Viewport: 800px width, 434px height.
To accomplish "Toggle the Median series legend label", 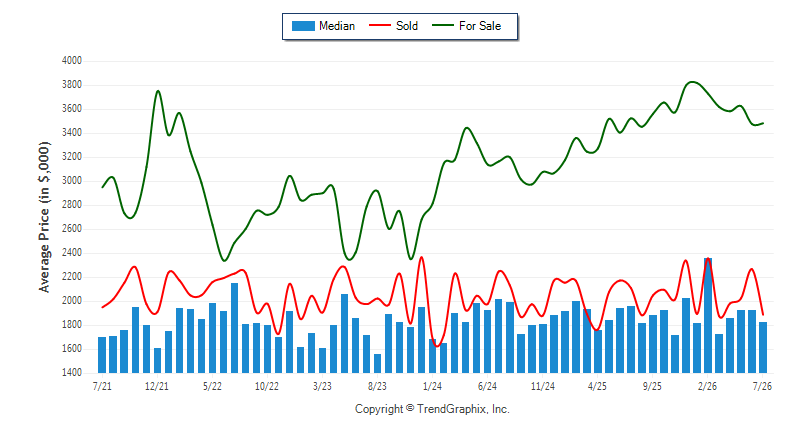I will [x=337, y=26].
